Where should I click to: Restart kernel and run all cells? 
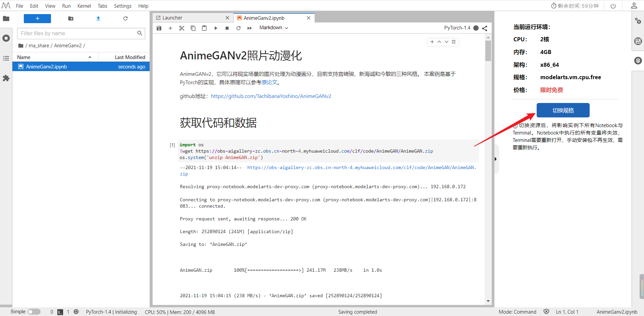tap(250, 28)
